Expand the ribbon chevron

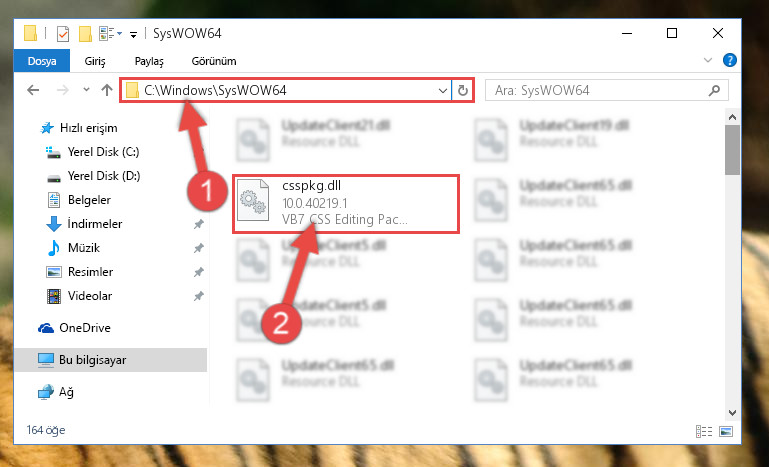(708, 60)
